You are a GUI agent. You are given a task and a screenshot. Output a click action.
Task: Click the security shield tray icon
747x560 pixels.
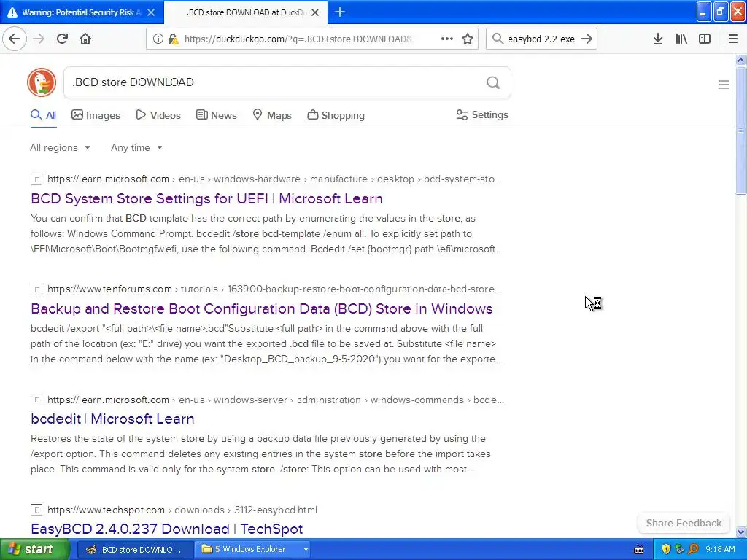tap(666, 550)
